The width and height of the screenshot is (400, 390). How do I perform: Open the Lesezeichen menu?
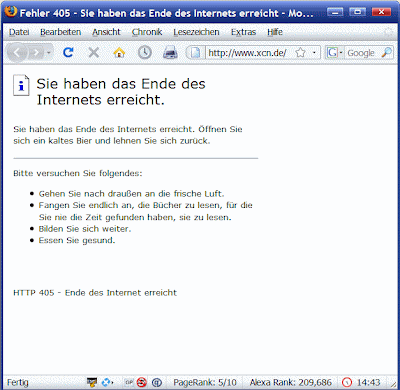click(196, 32)
